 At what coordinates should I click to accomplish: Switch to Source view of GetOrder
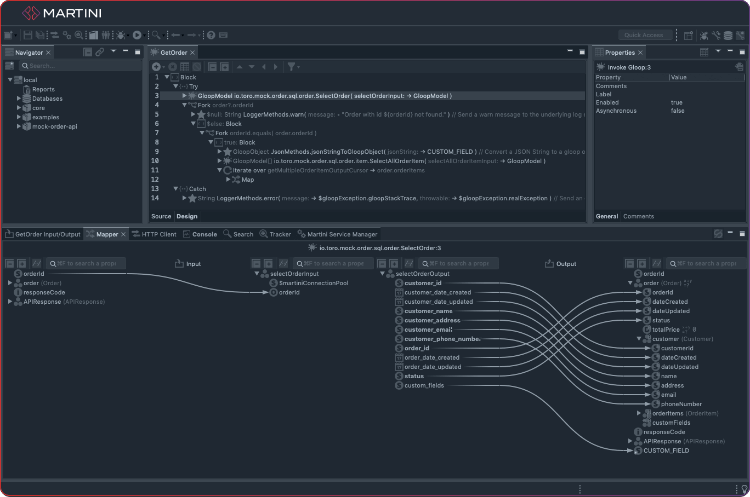[160, 216]
